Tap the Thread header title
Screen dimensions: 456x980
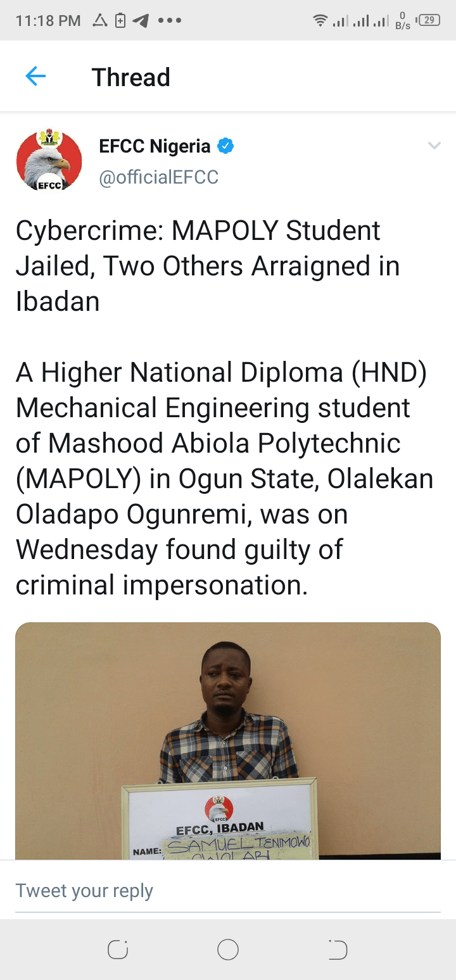tap(131, 77)
